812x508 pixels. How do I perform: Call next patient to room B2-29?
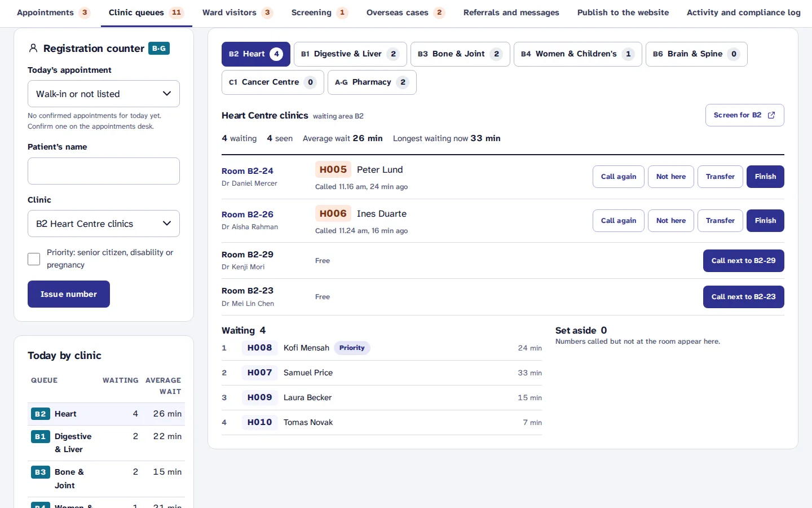(743, 261)
